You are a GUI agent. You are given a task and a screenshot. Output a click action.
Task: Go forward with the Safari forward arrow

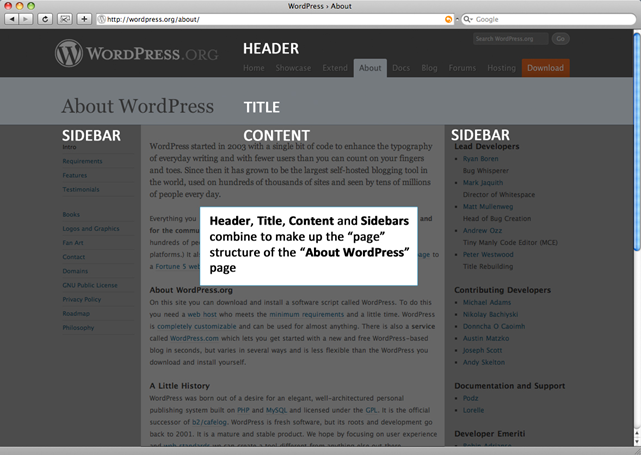(x=26, y=19)
